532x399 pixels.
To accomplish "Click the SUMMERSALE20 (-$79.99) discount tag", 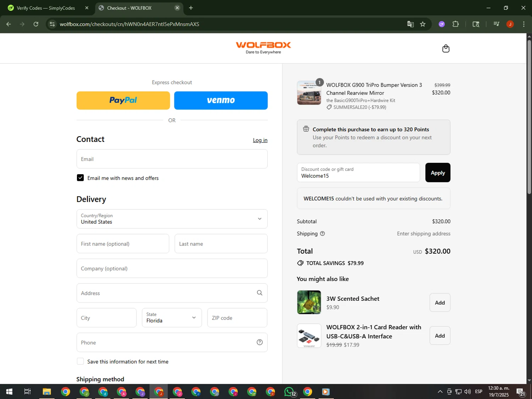I will [x=356, y=107].
